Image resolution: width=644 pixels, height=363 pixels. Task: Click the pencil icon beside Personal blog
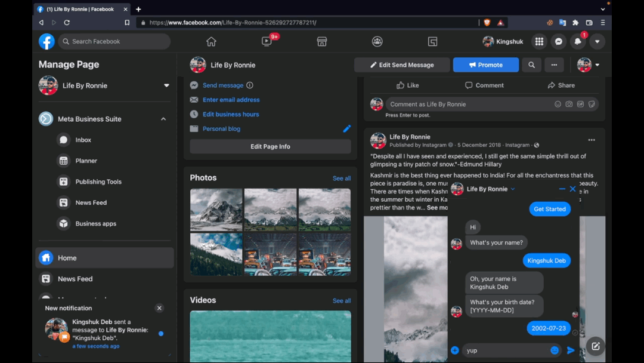346,129
